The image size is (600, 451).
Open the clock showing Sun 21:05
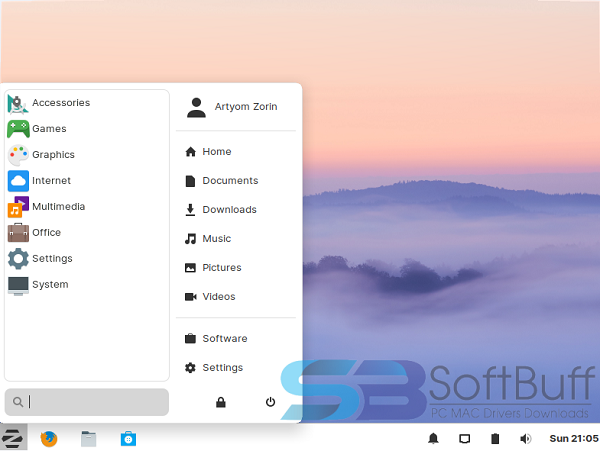point(574,439)
